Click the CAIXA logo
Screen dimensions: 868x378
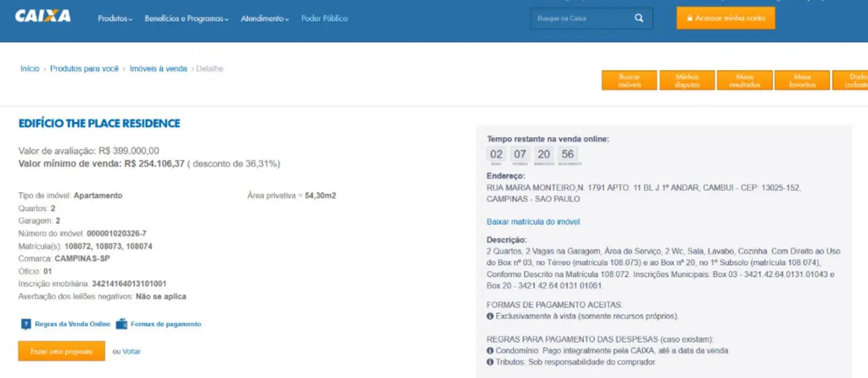point(42,17)
